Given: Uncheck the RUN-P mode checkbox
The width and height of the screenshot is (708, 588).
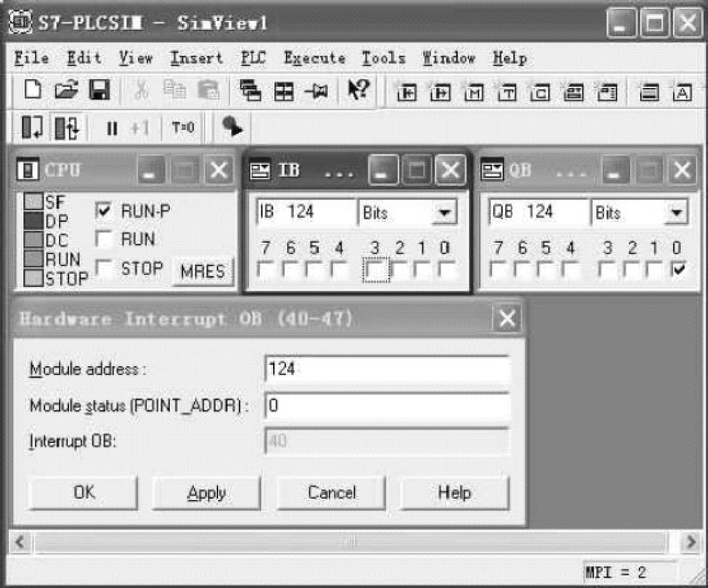Looking at the screenshot, I should point(104,210).
